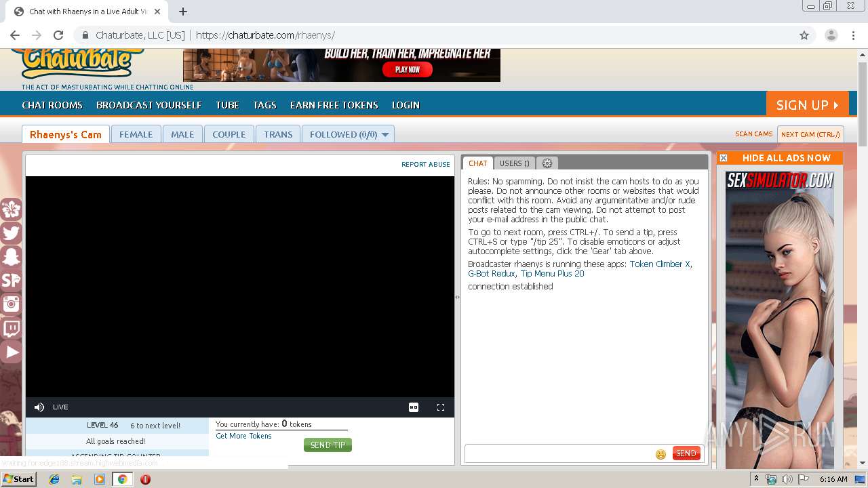Switch to the USERS tab
Viewport: 868px width, 488px height.
tap(514, 163)
